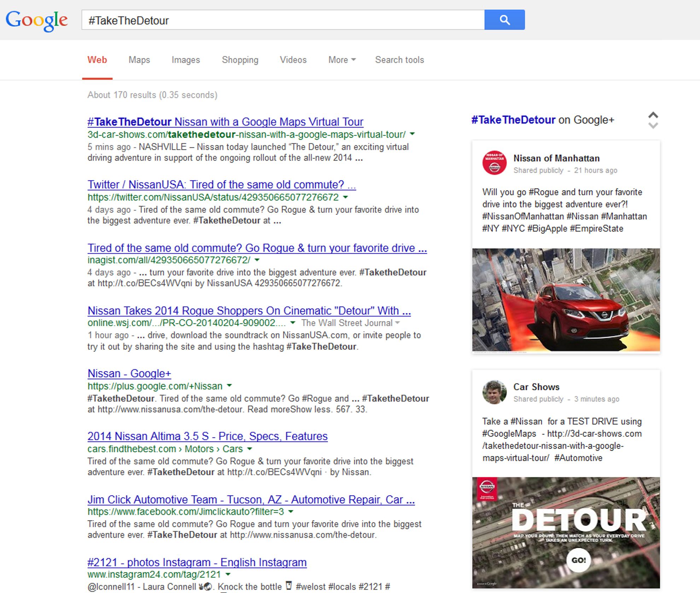
Task: Select the Web tab
Action: tap(97, 60)
